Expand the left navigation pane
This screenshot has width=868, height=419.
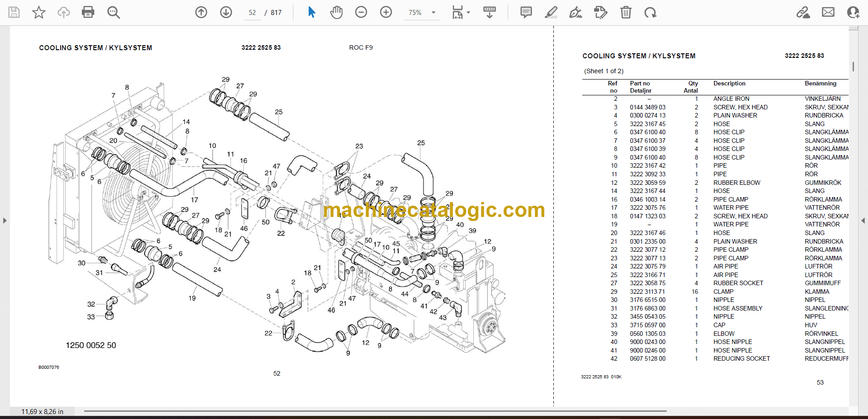[x=5, y=221]
